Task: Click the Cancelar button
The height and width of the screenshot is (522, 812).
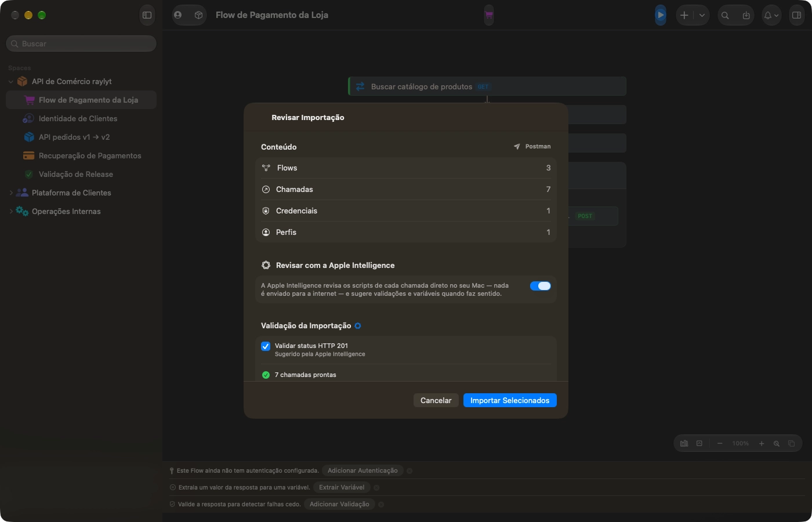Action: tap(436, 400)
